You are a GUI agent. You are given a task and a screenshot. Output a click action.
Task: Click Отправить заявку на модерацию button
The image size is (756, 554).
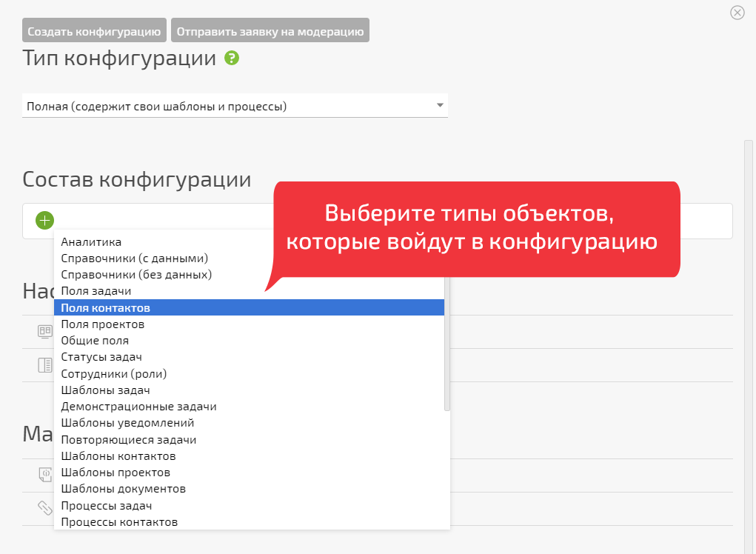point(270,30)
